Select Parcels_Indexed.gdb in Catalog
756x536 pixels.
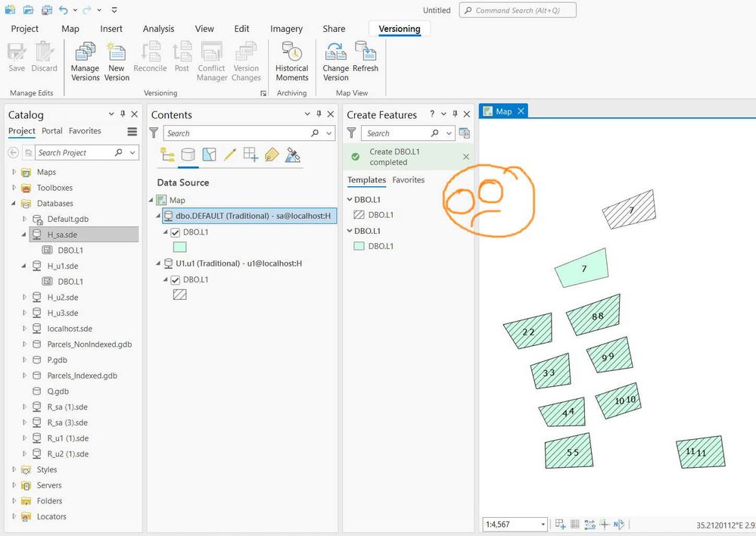(x=82, y=376)
